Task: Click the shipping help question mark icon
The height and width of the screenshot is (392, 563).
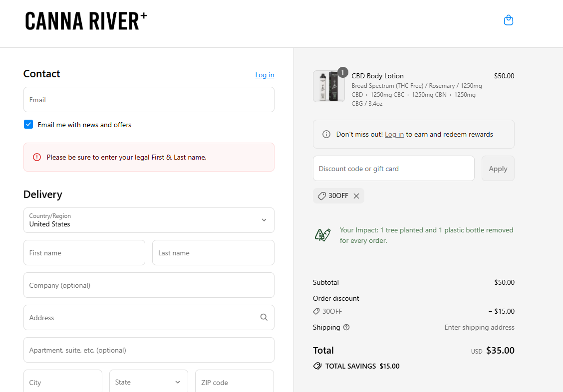Action: tap(346, 327)
